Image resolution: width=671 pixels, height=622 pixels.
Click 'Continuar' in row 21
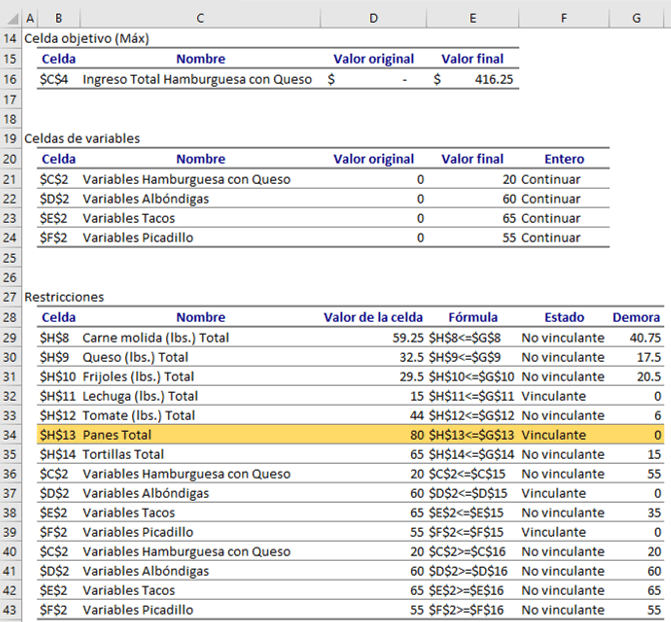[x=551, y=179]
